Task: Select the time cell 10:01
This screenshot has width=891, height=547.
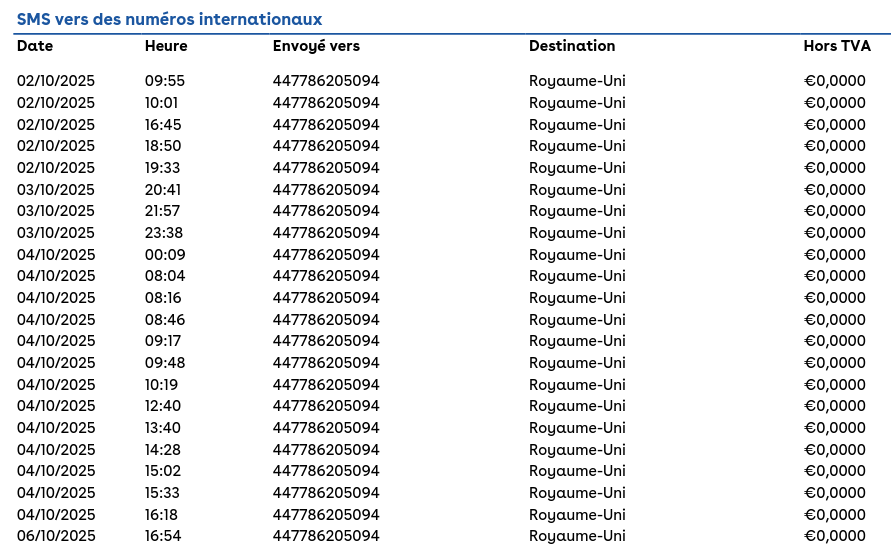Action: click(x=161, y=103)
